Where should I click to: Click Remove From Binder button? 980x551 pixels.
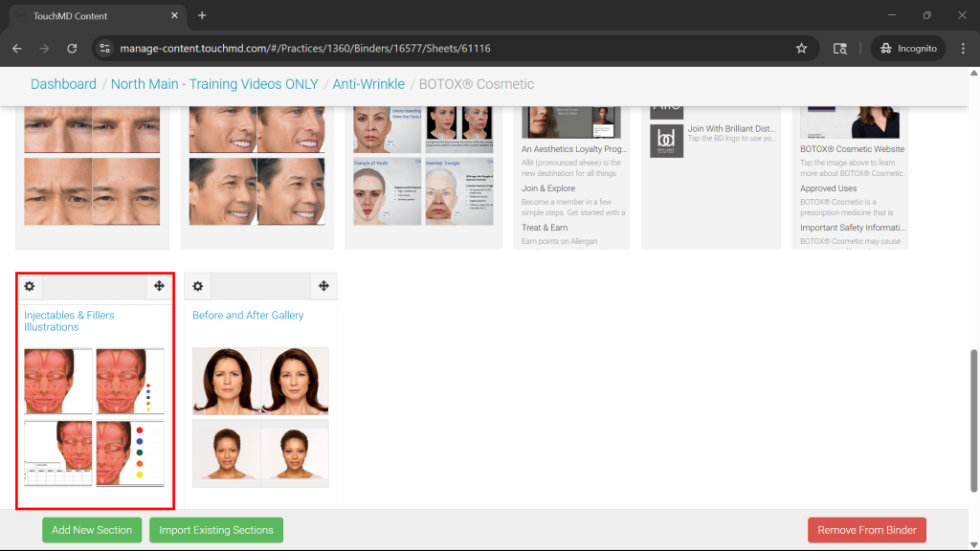click(x=867, y=530)
